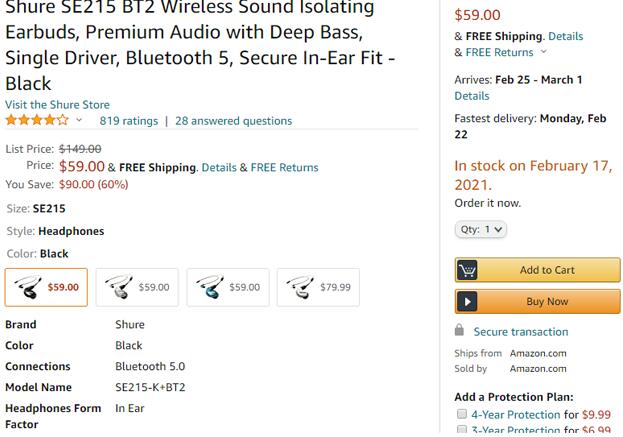
Task: Visit the Shure Store link
Action: (57, 104)
